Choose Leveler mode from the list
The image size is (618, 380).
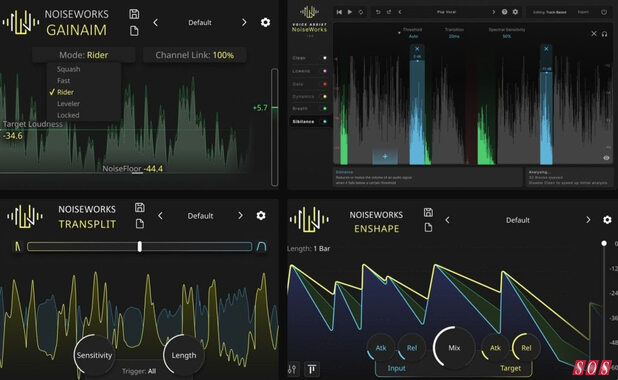[68, 104]
